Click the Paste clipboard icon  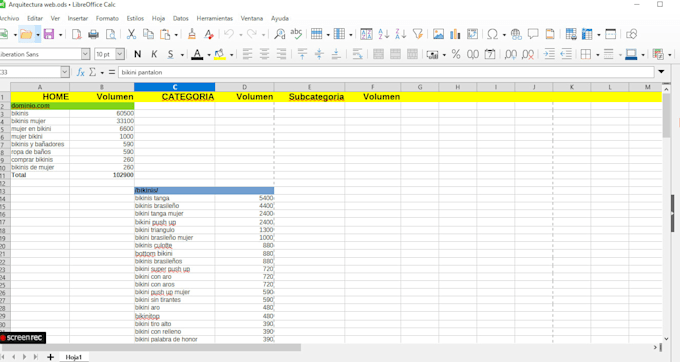tap(165, 34)
